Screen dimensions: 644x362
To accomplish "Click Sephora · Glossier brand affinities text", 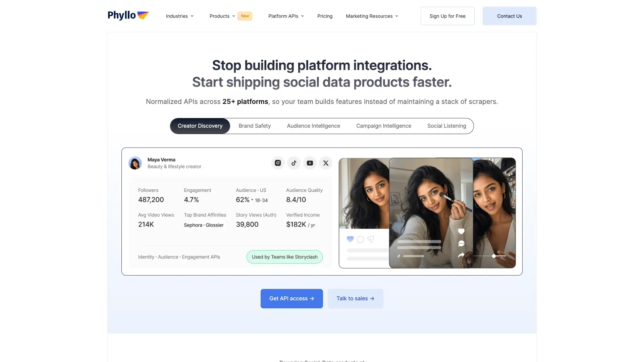I will [204, 225].
